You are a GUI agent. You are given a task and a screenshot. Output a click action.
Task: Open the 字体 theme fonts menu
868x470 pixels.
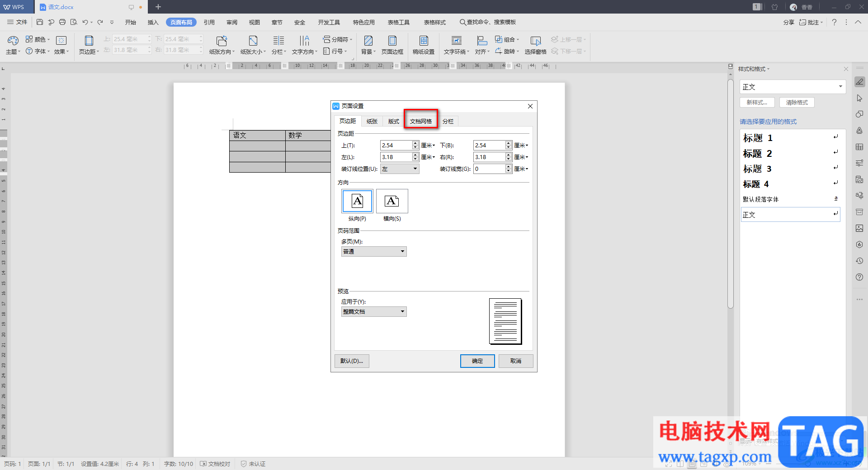click(x=38, y=51)
